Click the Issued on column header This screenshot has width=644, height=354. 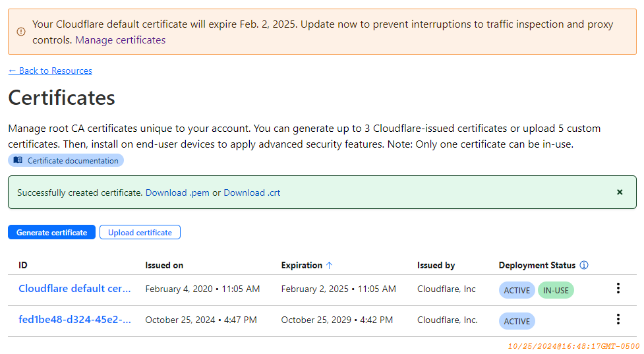(164, 266)
